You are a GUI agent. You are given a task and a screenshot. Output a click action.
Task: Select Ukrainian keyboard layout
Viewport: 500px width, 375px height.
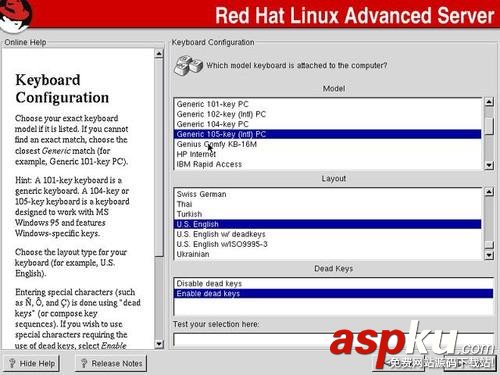point(327,254)
